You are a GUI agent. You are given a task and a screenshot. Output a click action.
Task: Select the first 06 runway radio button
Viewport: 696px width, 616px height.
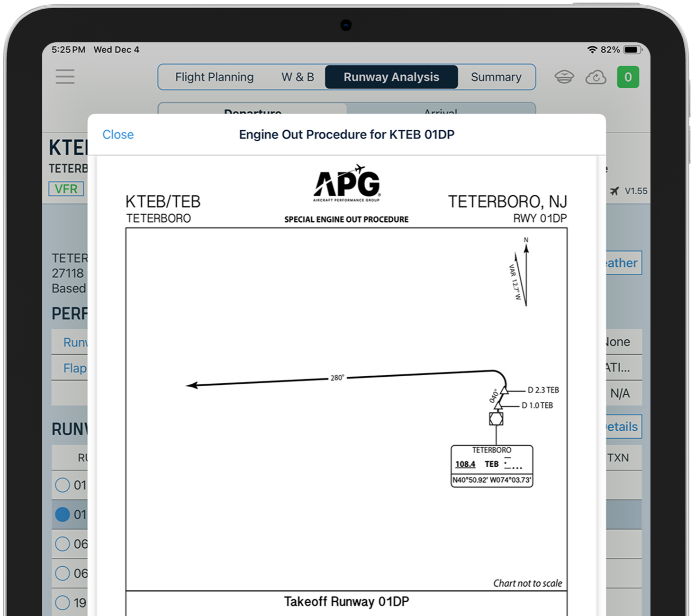(62, 544)
